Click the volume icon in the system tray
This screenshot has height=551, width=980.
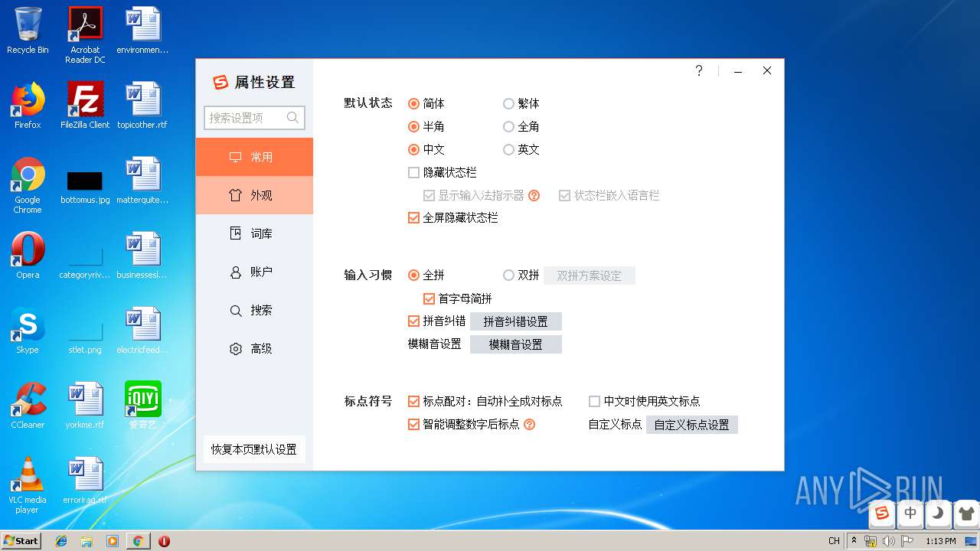[888, 541]
